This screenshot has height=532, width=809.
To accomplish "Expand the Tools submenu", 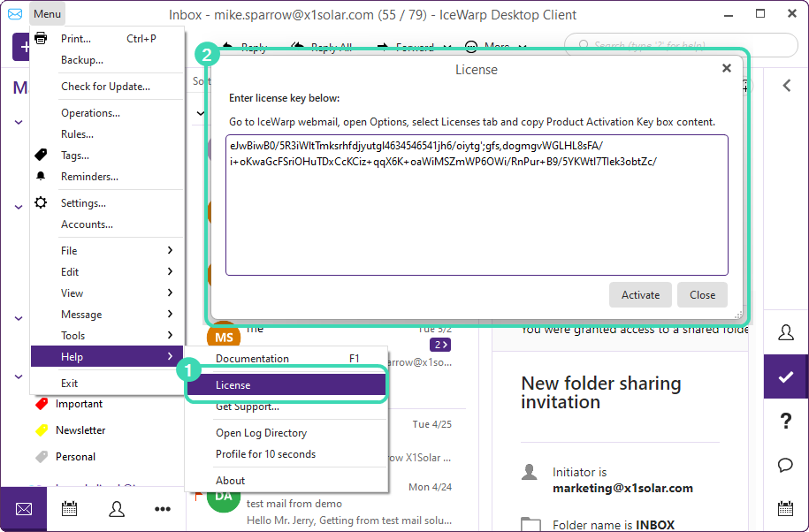I will pyautogui.click(x=107, y=336).
